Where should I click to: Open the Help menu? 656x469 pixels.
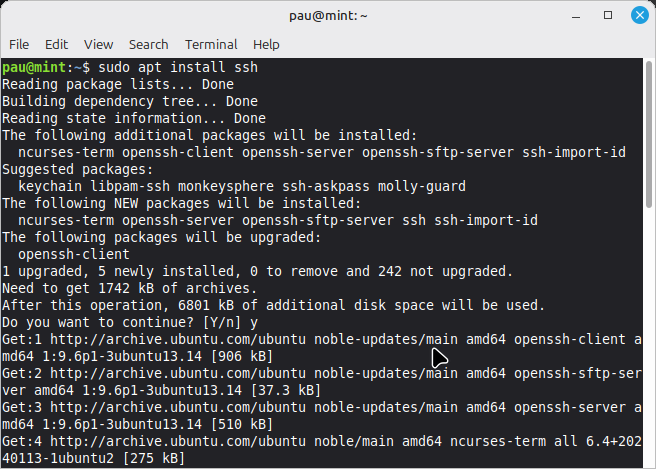(266, 44)
